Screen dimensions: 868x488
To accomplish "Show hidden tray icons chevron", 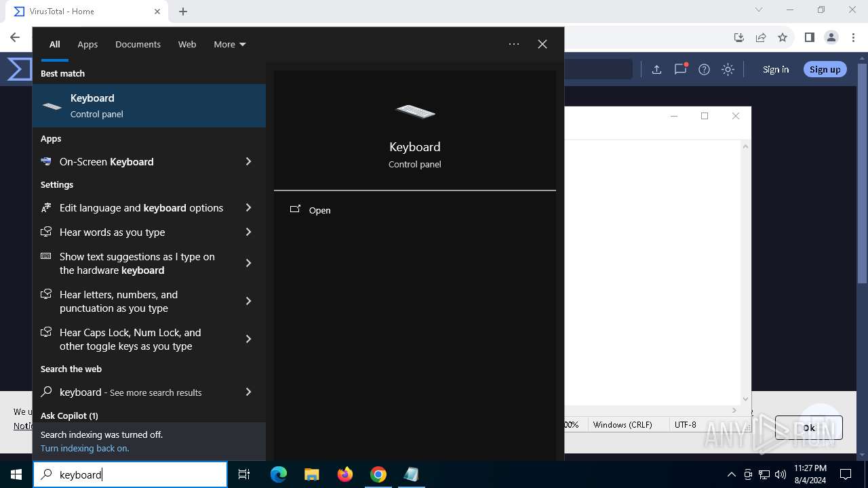I will tap(731, 474).
